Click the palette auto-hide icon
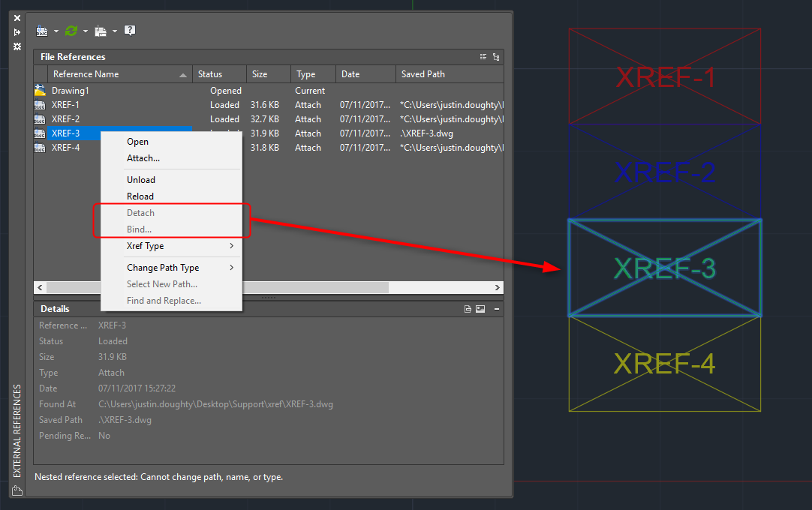 click(x=17, y=32)
